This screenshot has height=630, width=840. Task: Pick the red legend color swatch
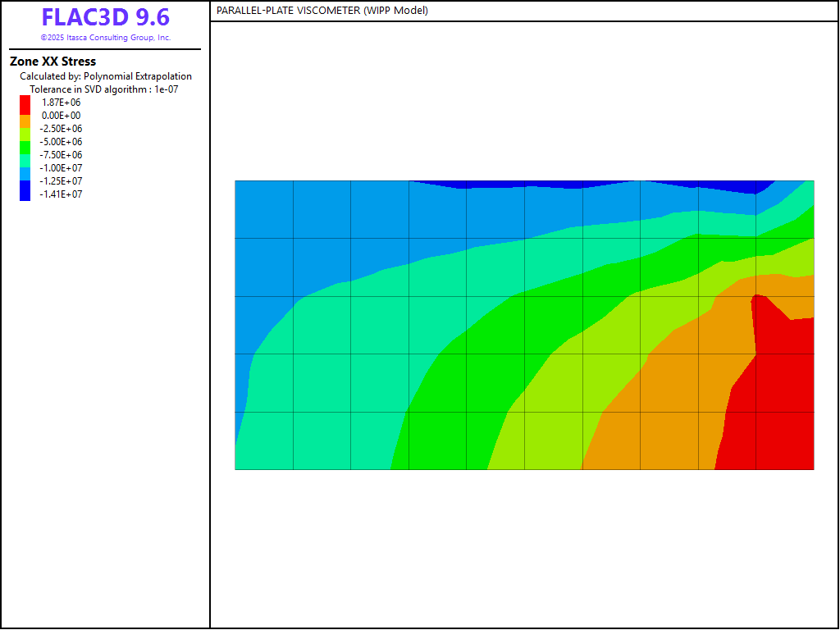pyautogui.click(x=25, y=104)
